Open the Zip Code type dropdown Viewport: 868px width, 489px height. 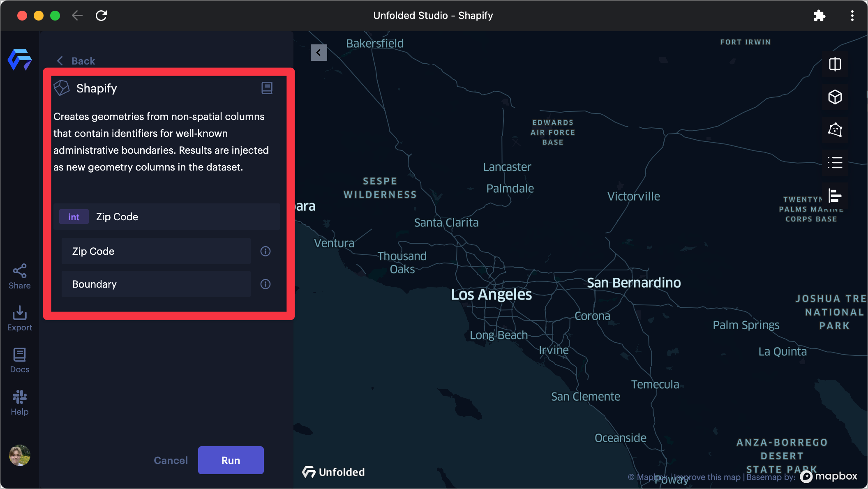click(156, 251)
